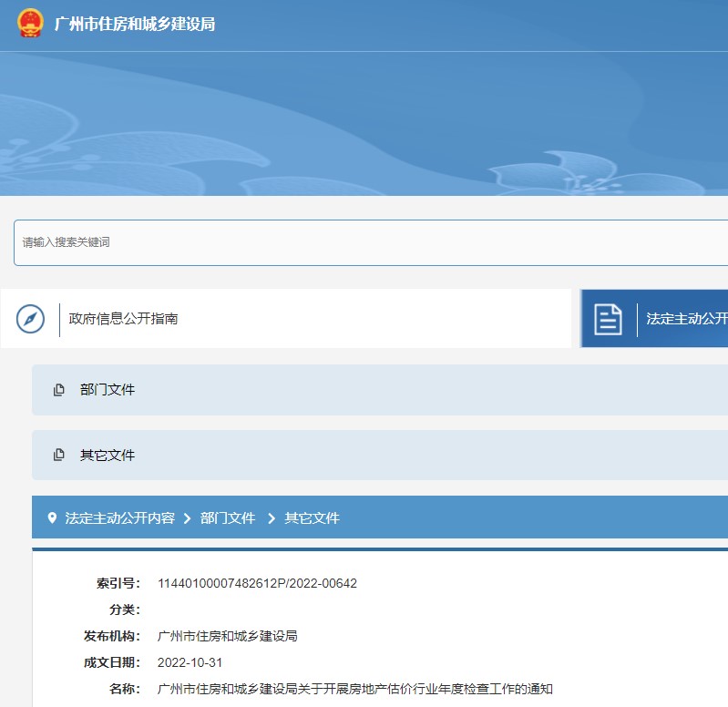Image resolution: width=728 pixels, height=707 pixels.
Task: Click the index number 11440100007482612P/2022-00642
Action: 257,584
